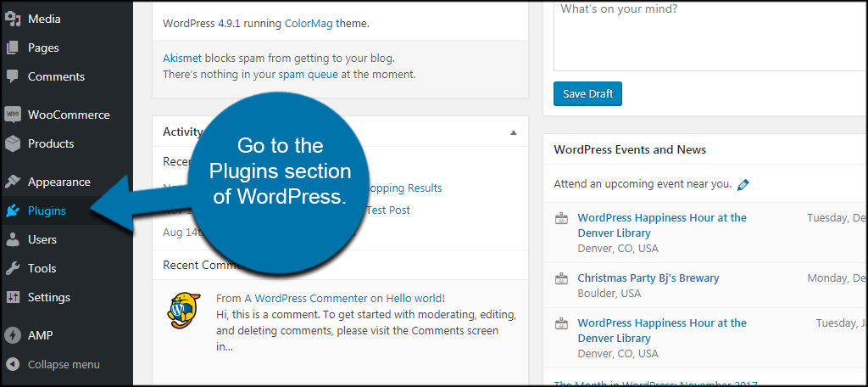Click the Pages icon in sidebar
Image resolution: width=868 pixels, height=387 pixels.
(13, 48)
